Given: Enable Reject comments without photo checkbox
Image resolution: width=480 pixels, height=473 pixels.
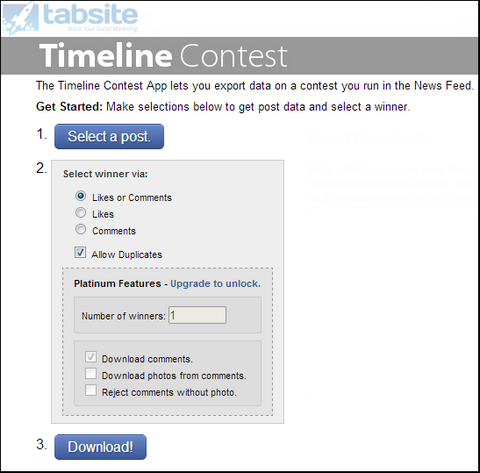Looking at the screenshot, I should coord(91,390).
